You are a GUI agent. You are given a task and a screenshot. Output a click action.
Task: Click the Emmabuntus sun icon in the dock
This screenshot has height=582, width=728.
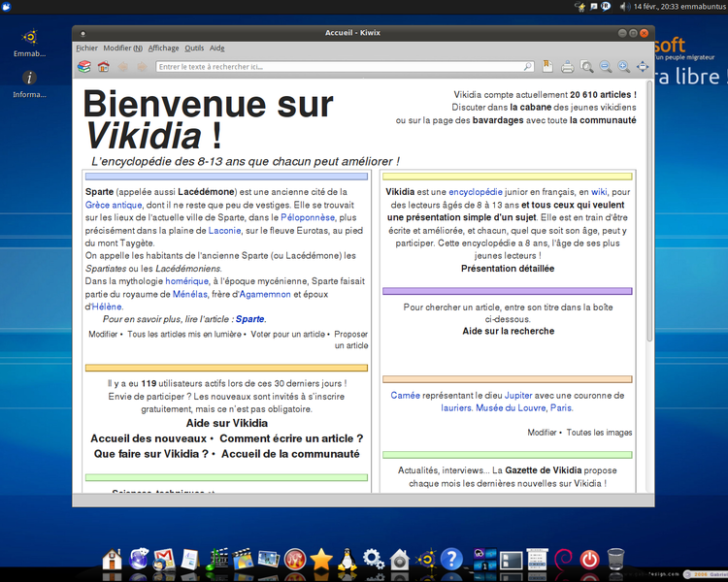click(426, 560)
